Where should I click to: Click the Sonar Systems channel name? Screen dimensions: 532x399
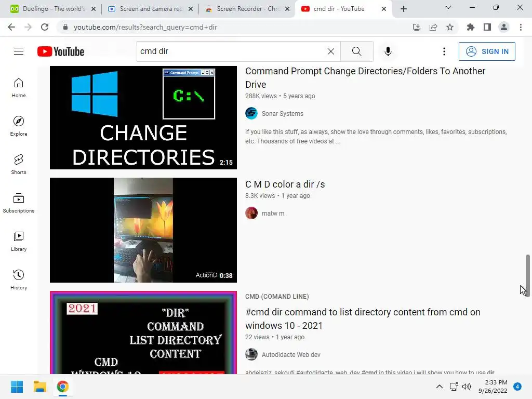(282, 114)
